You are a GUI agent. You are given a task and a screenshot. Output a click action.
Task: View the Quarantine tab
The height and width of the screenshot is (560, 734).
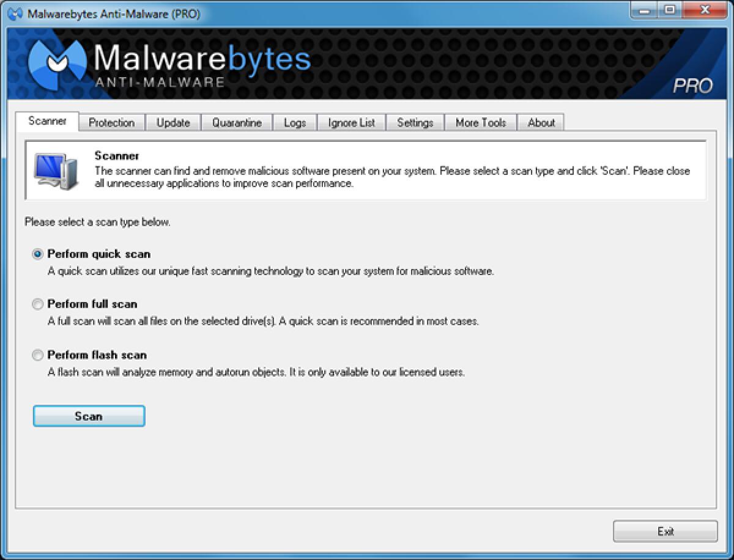click(237, 122)
